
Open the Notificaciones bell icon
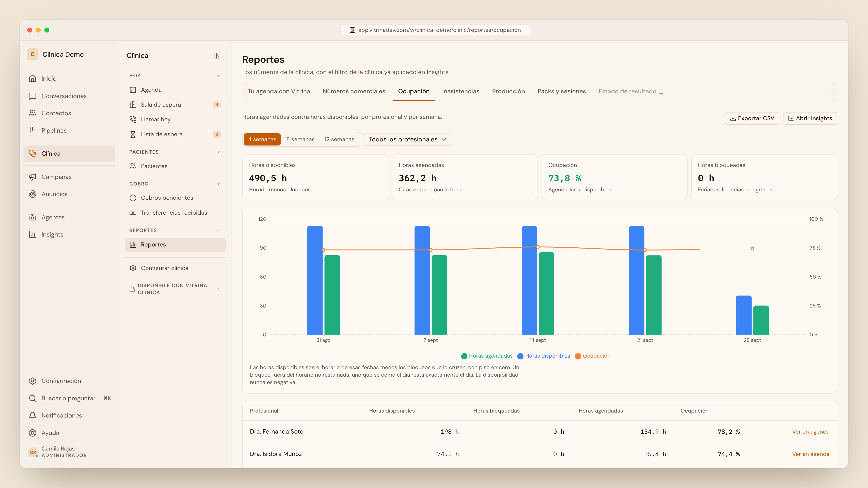pyautogui.click(x=32, y=416)
